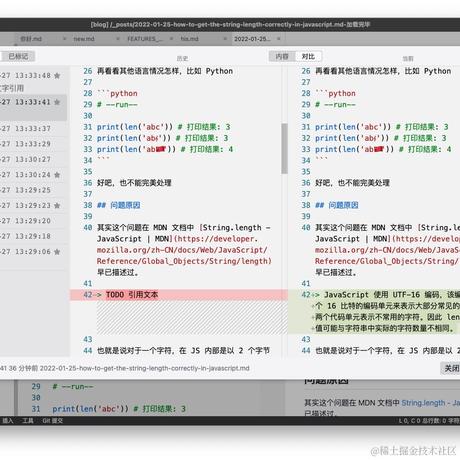Screen dimensions: 460x460
Task: Close the 2022-01-25 tab with its x
Action: pyautogui.click(x=279, y=39)
